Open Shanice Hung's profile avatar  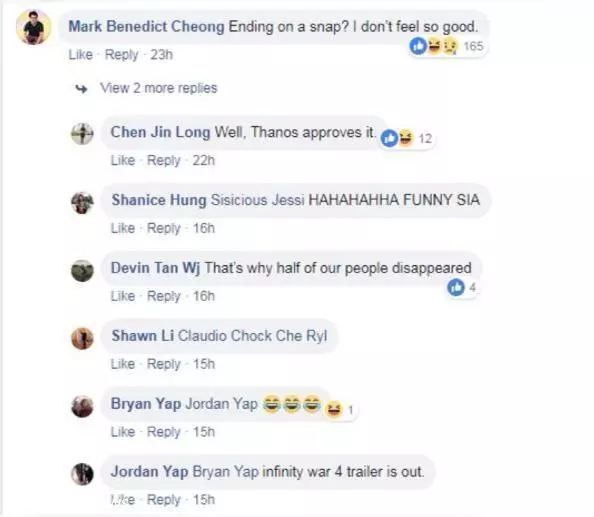(x=82, y=203)
